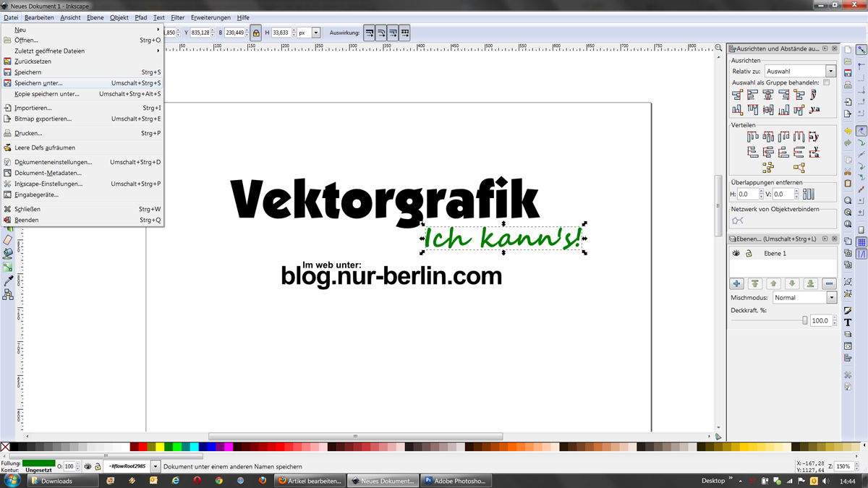Click the plus button to add layer

pyautogui.click(x=736, y=284)
